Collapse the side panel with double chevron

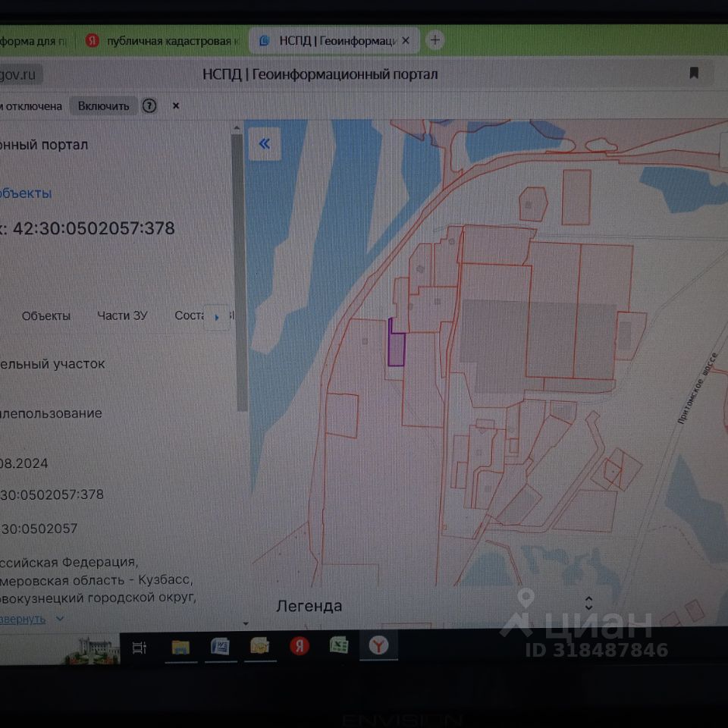click(265, 144)
